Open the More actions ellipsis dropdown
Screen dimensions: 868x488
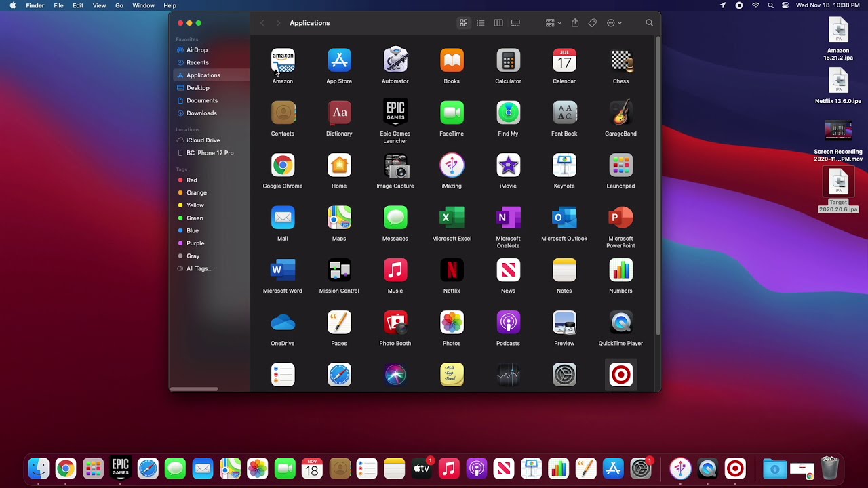(x=614, y=23)
